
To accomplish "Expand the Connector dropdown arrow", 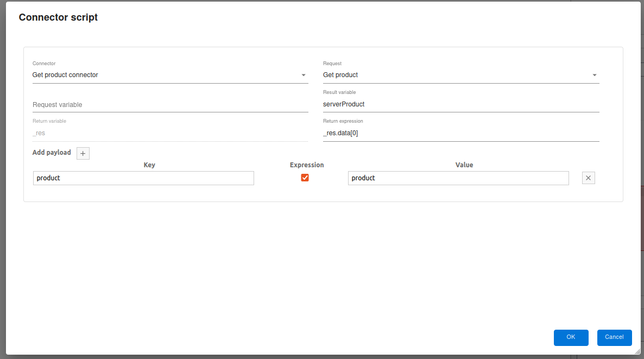I will 304,75.
